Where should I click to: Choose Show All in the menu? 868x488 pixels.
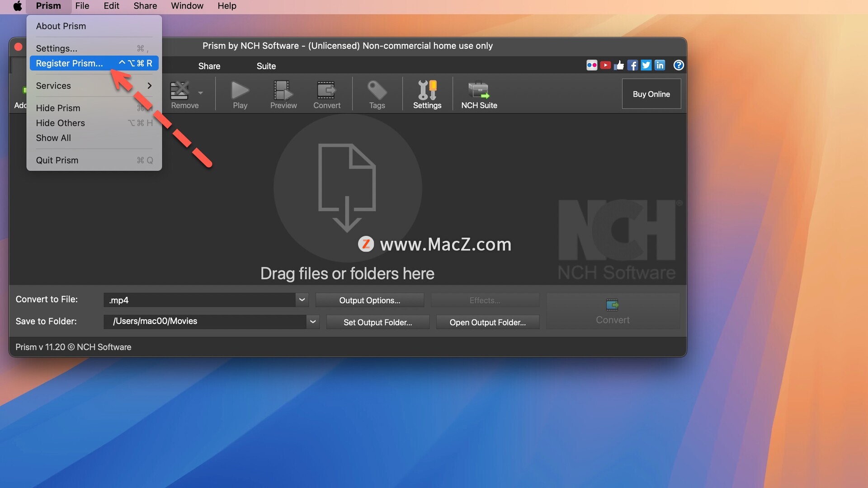coord(94,138)
